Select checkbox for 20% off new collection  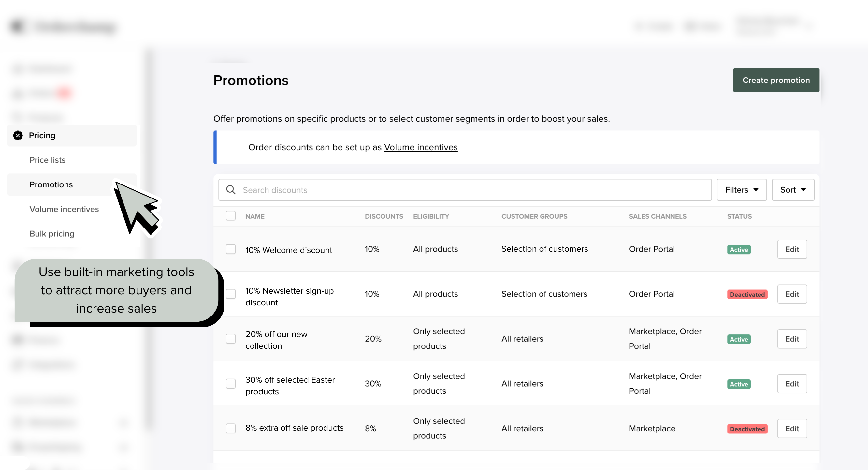point(231,339)
